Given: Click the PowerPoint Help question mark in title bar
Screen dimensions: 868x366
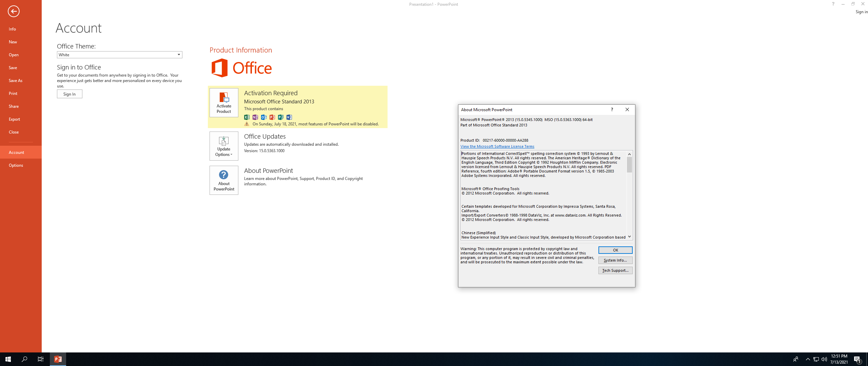Looking at the screenshot, I should [x=833, y=4].
